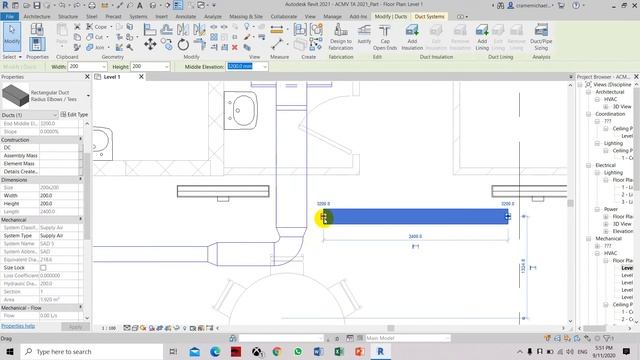Click the taskbar search box
The image size is (640, 360).
pyautogui.click(x=92, y=351)
